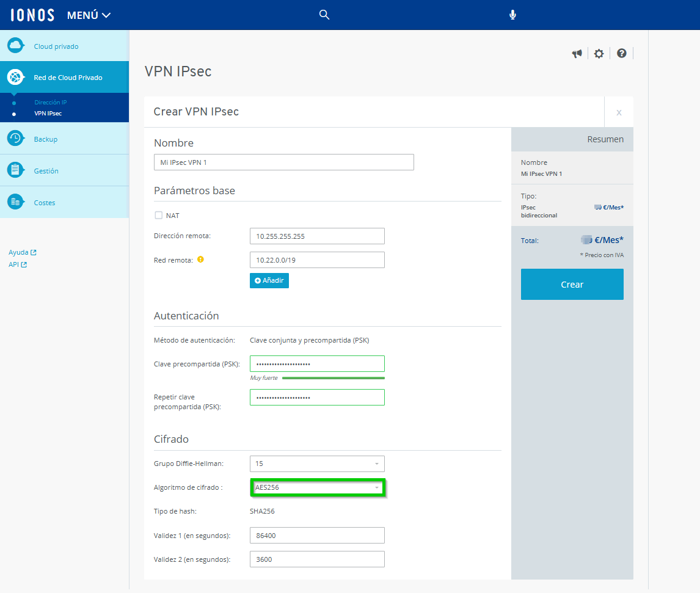Open settings using the gear icon
Image resolution: width=700 pixels, height=593 pixels.
click(599, 54)
